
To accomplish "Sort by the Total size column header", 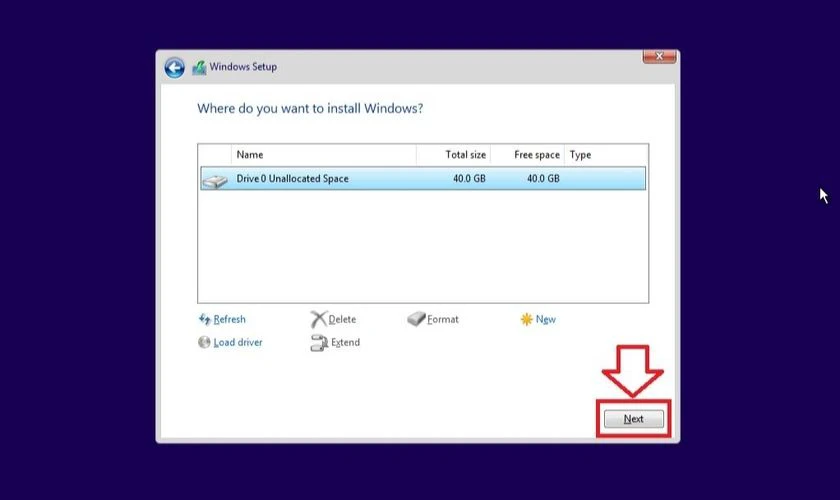I will coord(453,155).
